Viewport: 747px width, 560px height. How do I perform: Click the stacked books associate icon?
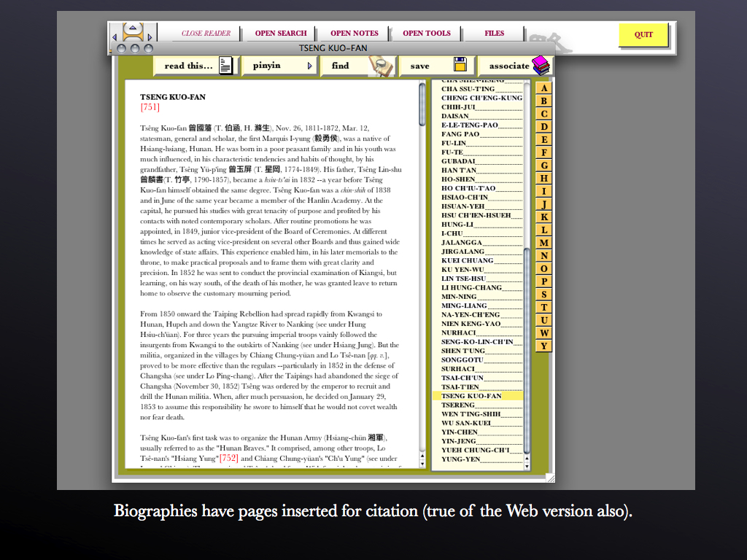click(x=541, y=66)
